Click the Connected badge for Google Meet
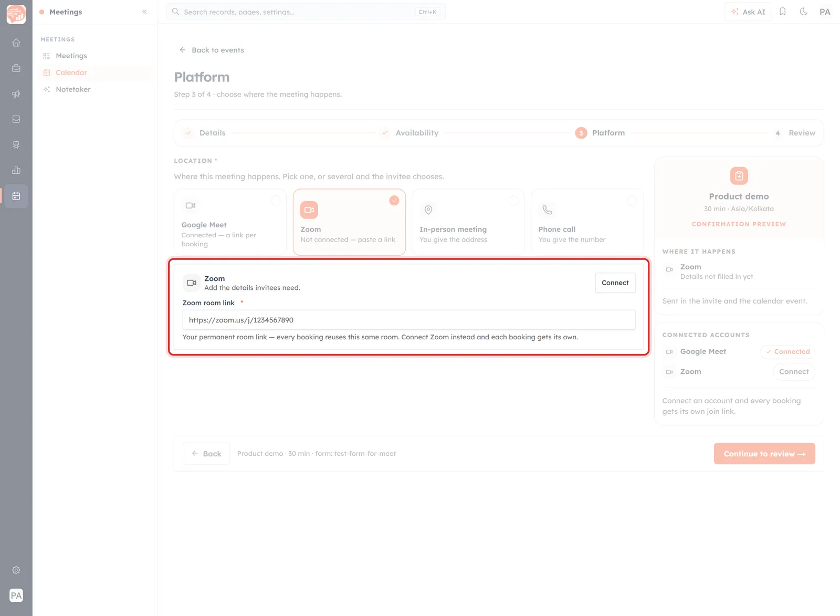Screen dimensions: 840x616 (x=787, y=352)
